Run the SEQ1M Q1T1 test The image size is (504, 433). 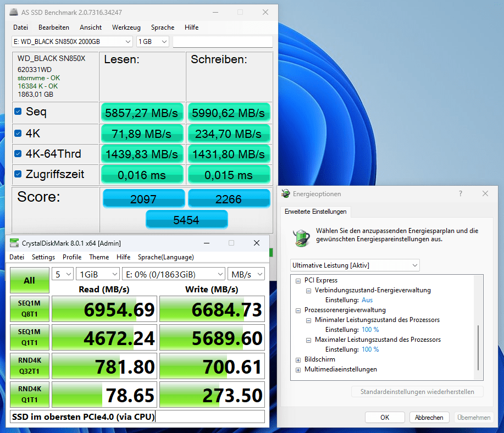point(30,337)
